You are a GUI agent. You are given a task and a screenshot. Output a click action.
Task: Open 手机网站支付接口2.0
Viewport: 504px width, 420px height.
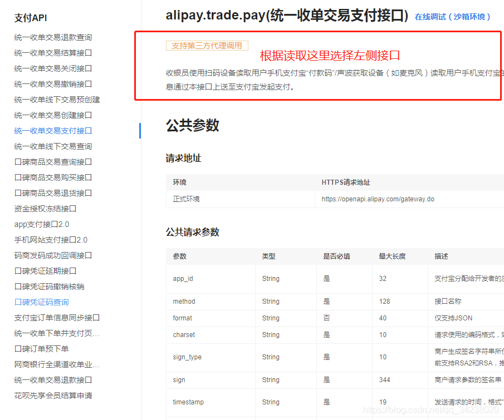pyautogui.click(x=51, y=240)
